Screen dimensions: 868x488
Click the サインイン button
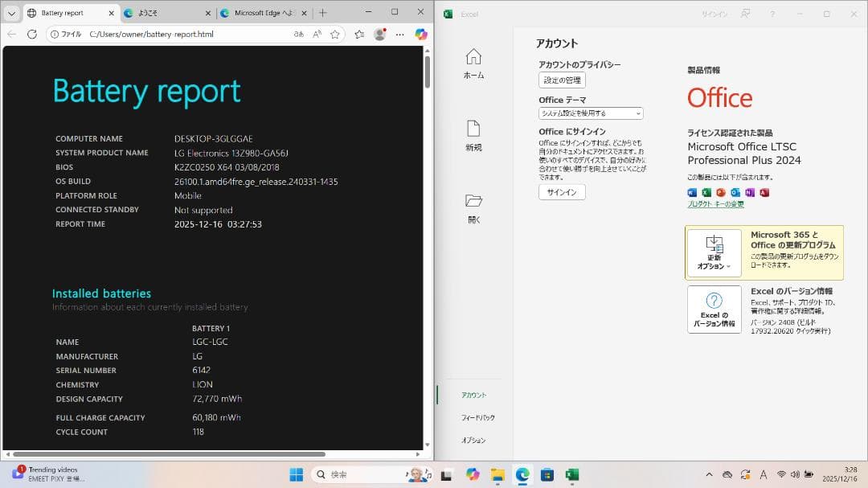click(561, 192)
